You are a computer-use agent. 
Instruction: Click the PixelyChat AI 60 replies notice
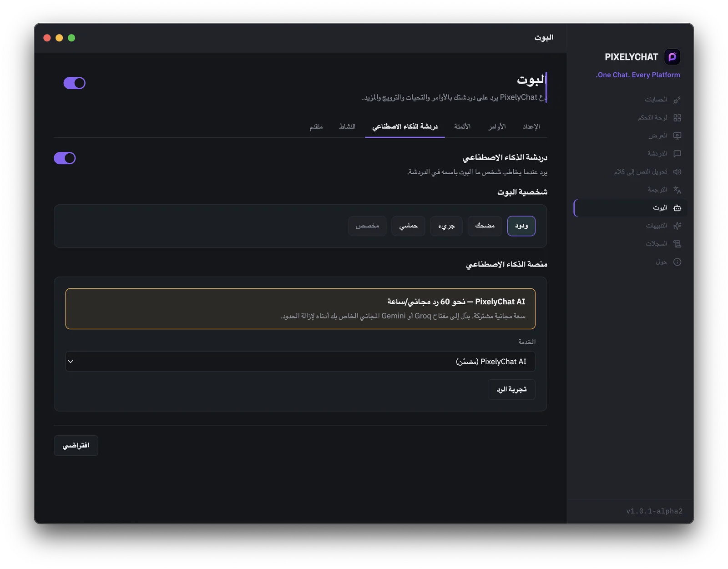pyautogui.click(x=300, y=309)
